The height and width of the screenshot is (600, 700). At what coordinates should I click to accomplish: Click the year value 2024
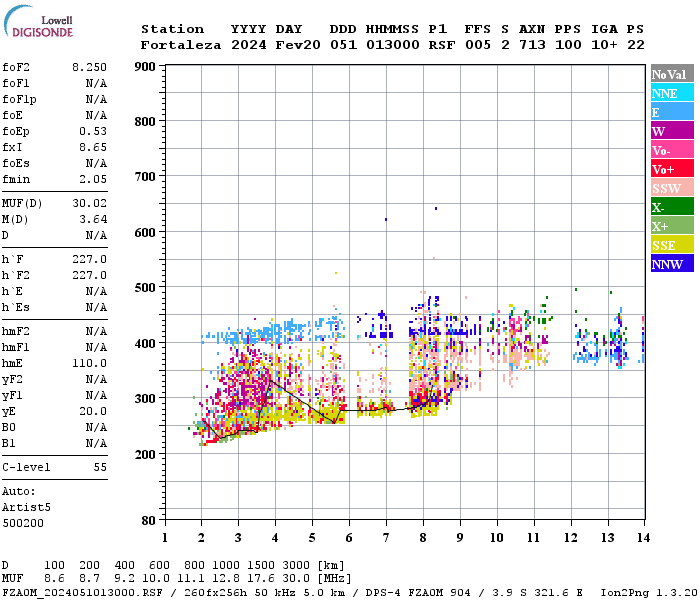point(249,45)
